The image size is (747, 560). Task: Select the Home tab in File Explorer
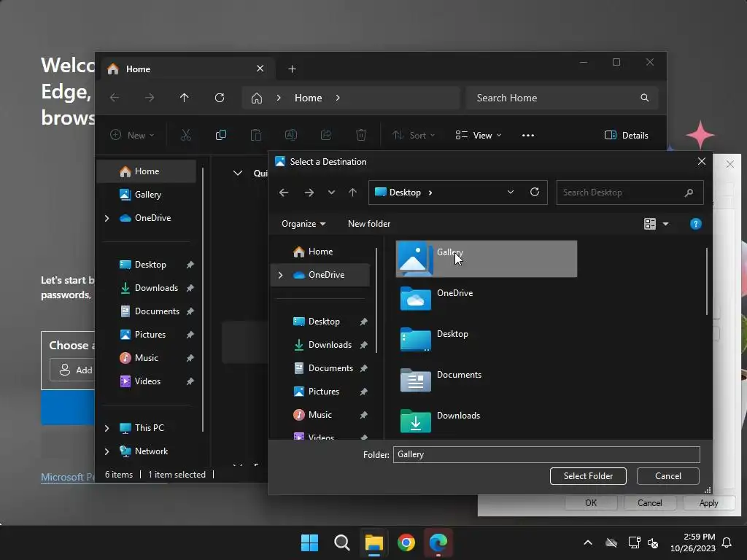click(x=186, y=69)
